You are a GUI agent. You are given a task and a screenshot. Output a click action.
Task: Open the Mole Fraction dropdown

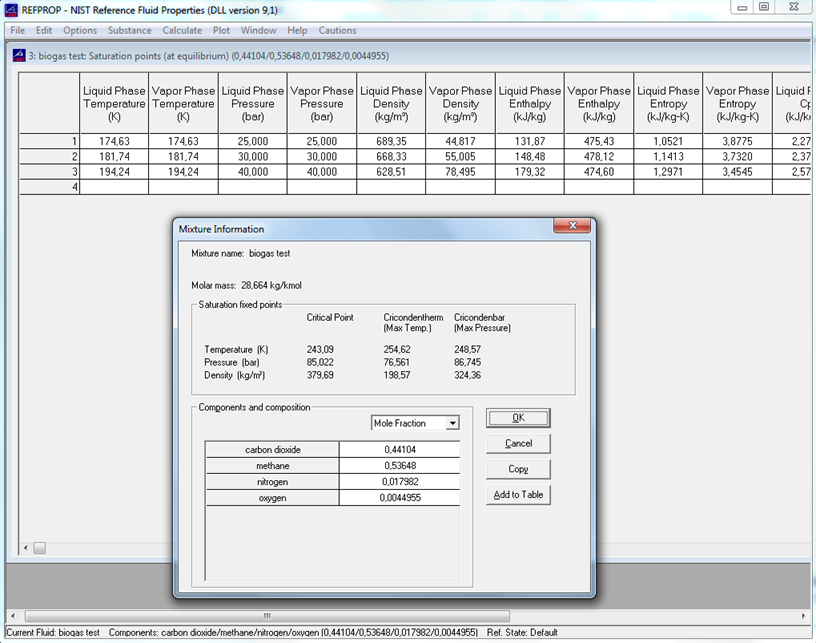(x=451, y=423)
